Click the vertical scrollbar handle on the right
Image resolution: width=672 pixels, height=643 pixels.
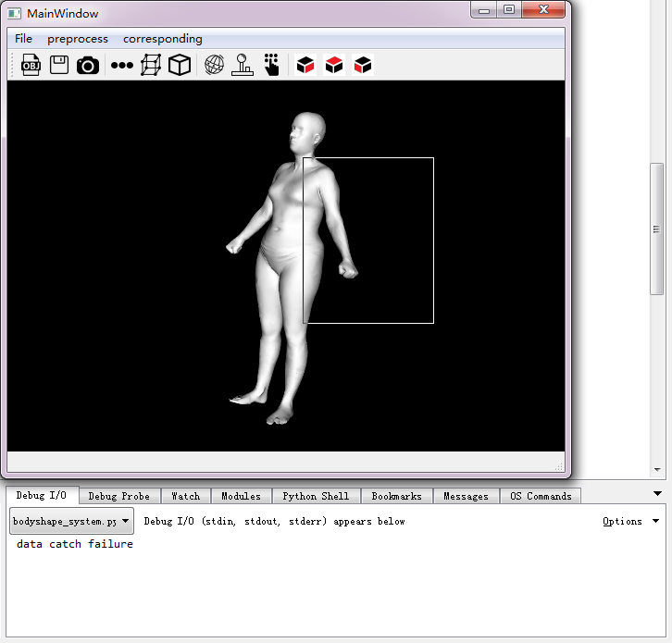(x=656, y=229)
